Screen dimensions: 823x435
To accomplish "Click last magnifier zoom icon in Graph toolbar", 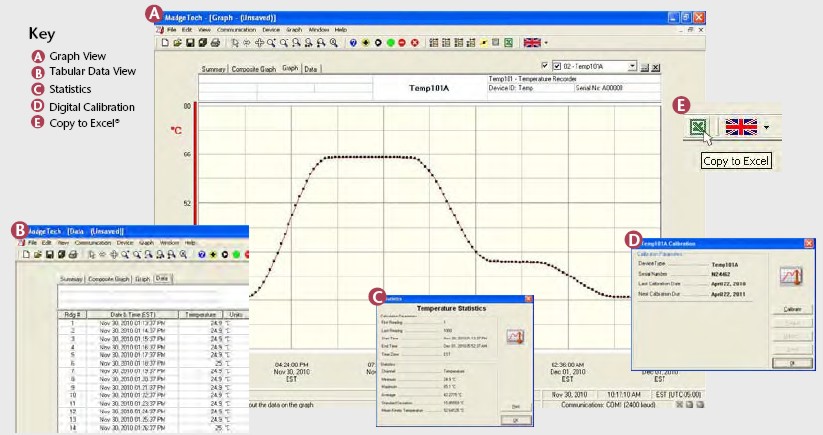I will pos(333,43).
